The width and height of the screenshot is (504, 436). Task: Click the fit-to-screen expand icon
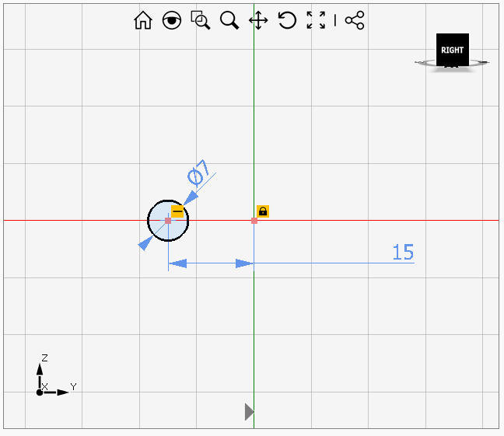click(316, 21)
